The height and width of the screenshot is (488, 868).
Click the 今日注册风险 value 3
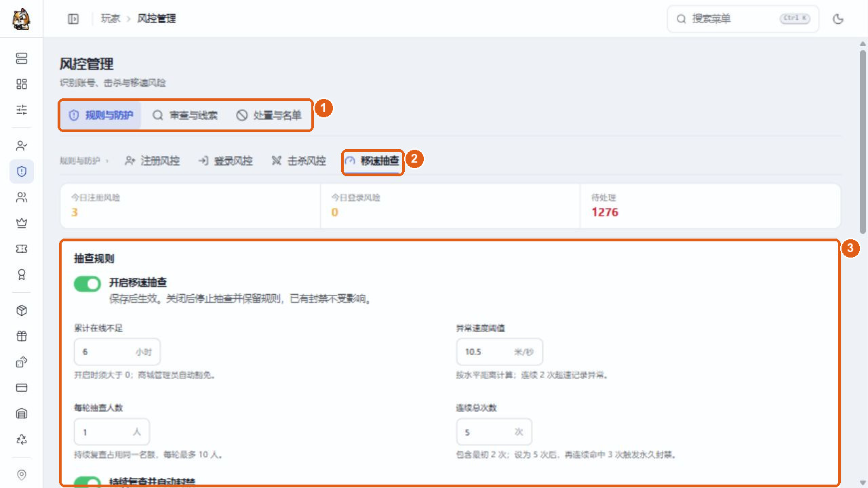coord(75,212)
